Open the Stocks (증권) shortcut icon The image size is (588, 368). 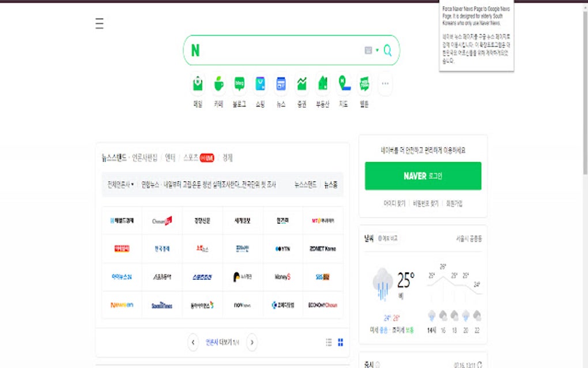tap(302, 84)
